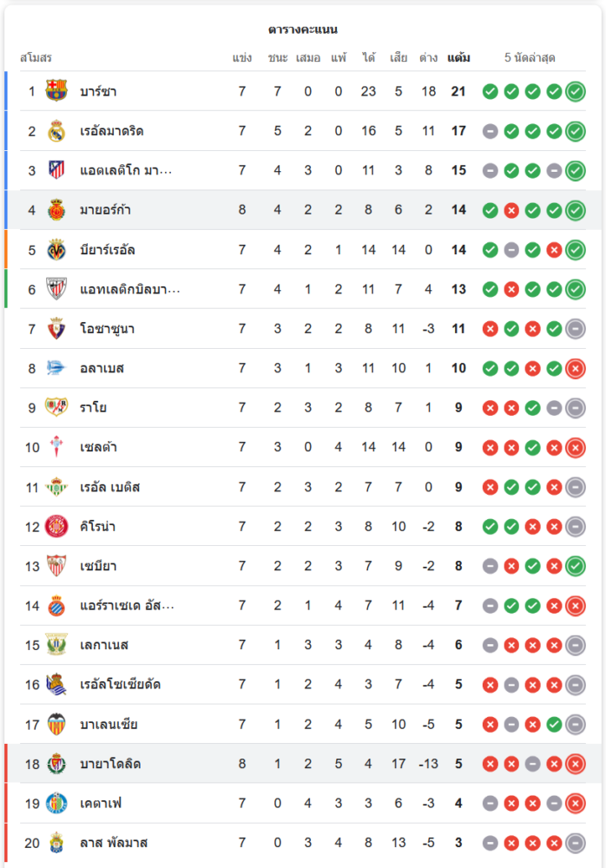Click the Villarreal yellow crest icon
The width and height of the screenshot is (606, 868).
[56, 250]
